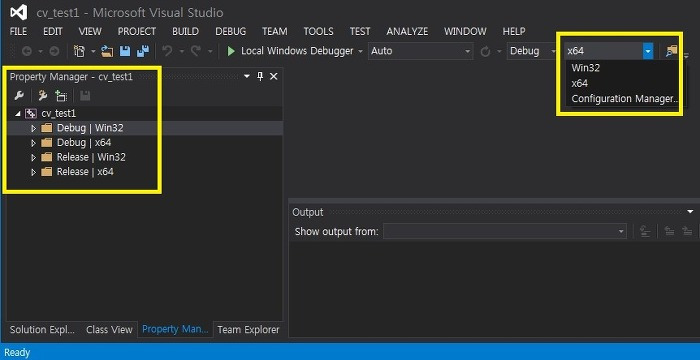Select x64 in the platform dropdown list
This screenshot has width=700, height=360.
click(x=579, y=84)
